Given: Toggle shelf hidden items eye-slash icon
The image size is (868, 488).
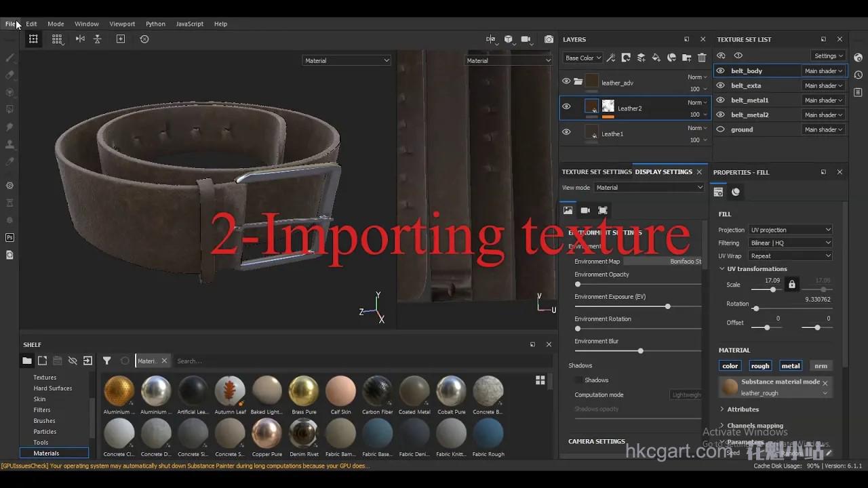Looking at the screenshot, I should click(73, 361).
